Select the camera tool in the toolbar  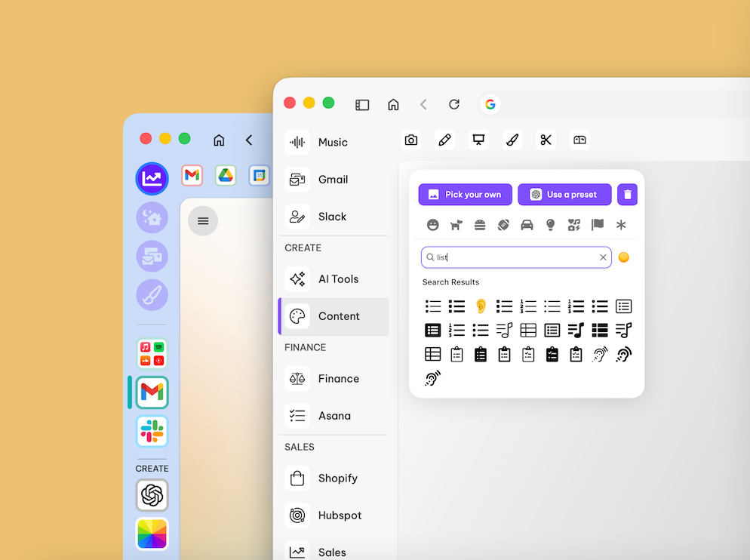[411, 140]
